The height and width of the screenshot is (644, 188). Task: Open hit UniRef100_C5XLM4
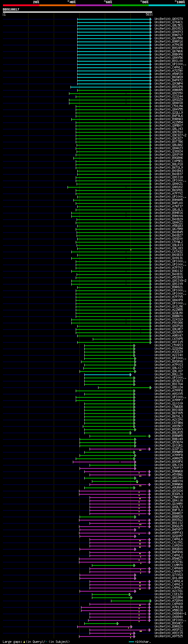tap(169, 106)
